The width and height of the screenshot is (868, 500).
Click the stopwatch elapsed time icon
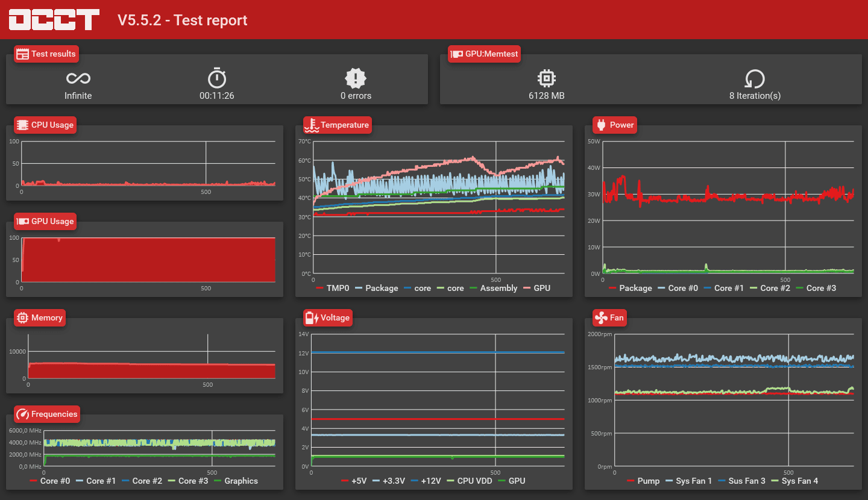click(217, 78)
